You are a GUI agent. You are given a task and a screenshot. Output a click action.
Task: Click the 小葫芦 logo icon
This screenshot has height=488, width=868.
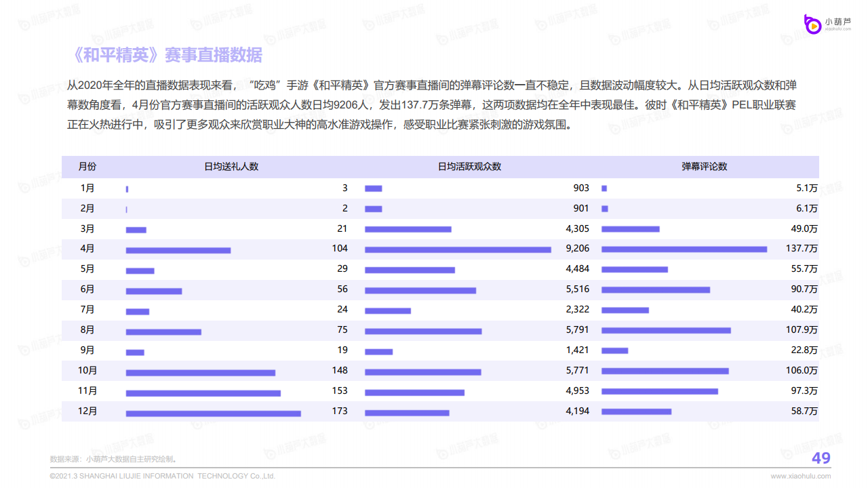pyautogui.click(x=813, y=24)
